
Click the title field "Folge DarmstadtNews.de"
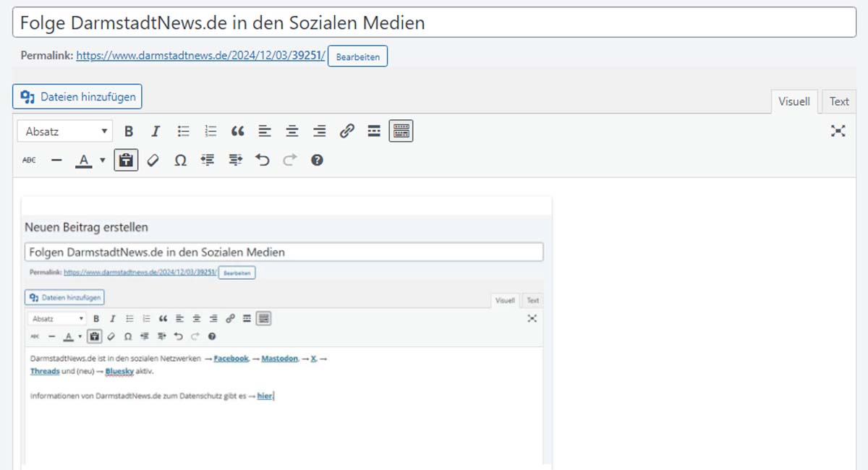[x=434, y=23]
